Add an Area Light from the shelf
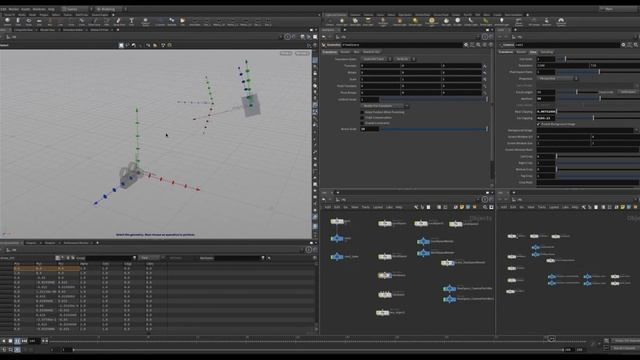 (368, 21)
